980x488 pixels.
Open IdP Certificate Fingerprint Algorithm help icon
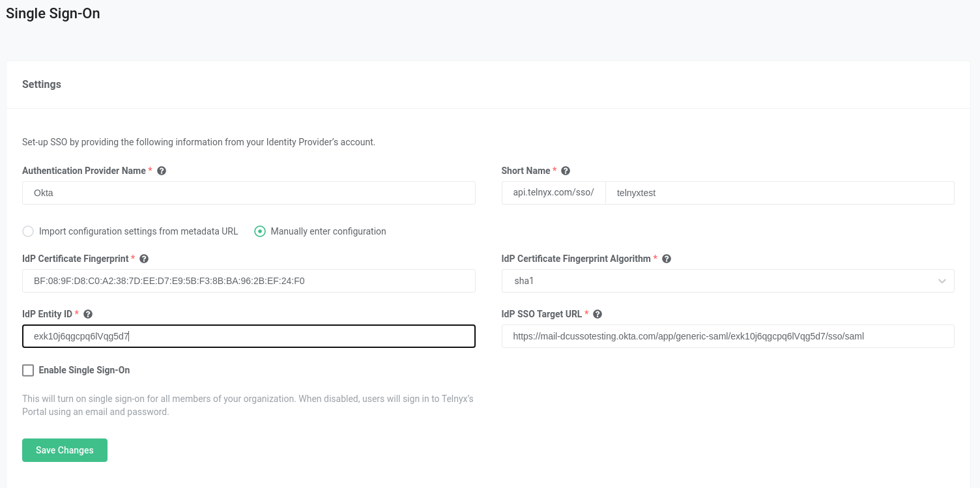tap(667, 259)
